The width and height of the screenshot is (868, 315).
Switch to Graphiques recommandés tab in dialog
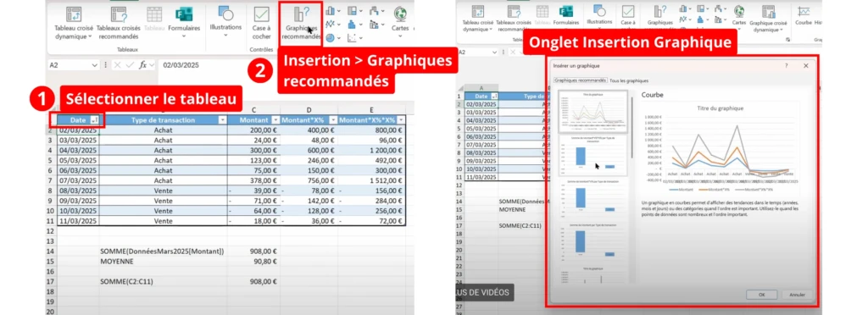[581, 80]
